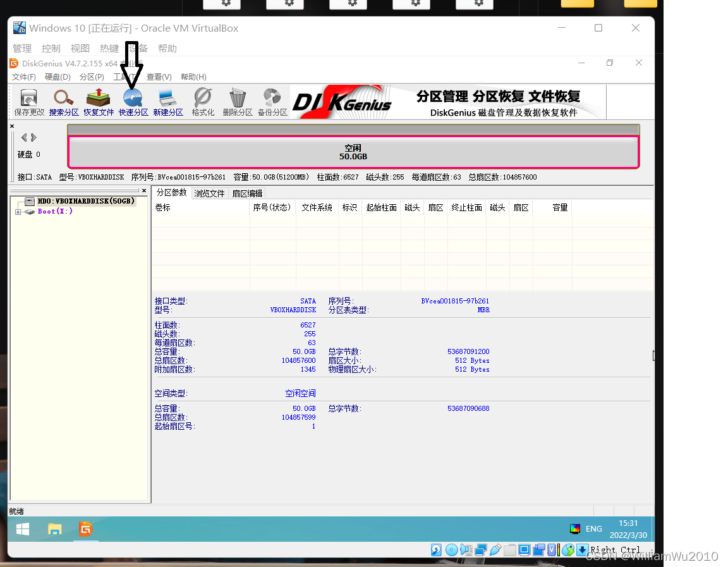Image resolution: width=728 pixels, height=567 pixels.
Task: Open the Search Partition (搜索分区) tool
Action: (64, 102)
